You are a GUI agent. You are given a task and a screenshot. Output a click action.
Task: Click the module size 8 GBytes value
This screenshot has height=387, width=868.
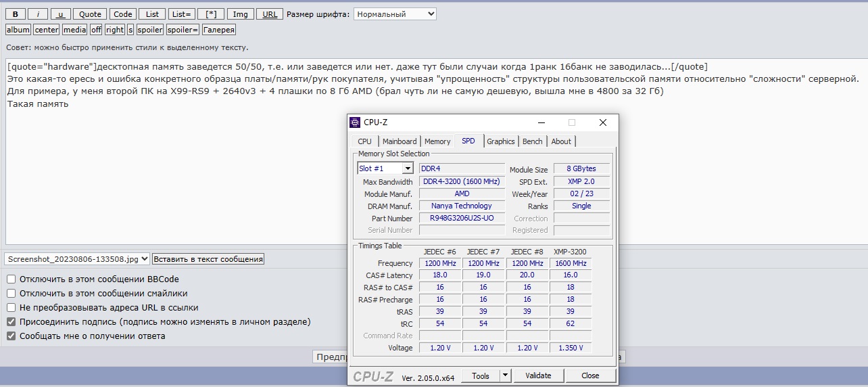coord(581,168)
